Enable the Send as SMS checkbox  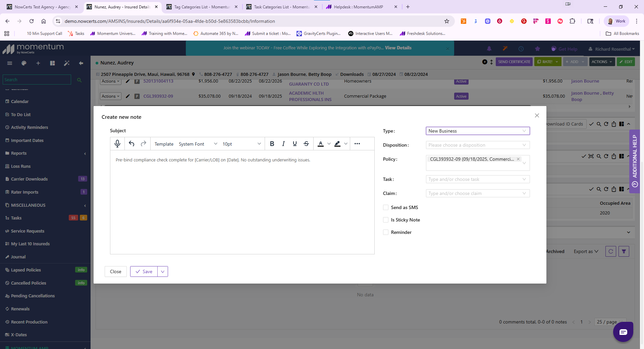click(386, 207)
